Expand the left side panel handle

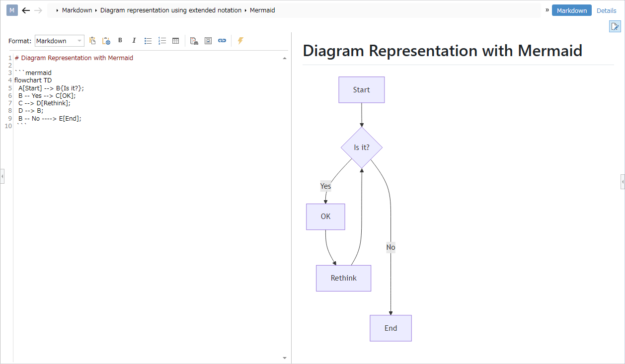pyautogui.click(x=2, y=176)
